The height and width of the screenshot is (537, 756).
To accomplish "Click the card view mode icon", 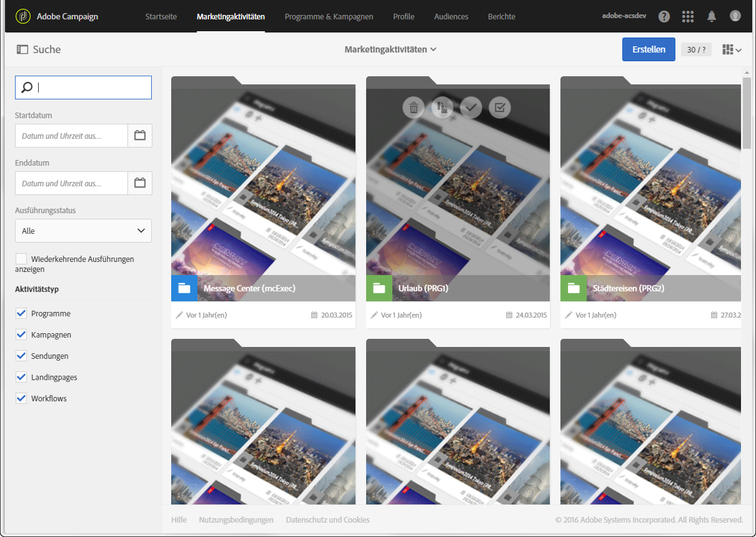I will tap(727, 49).
